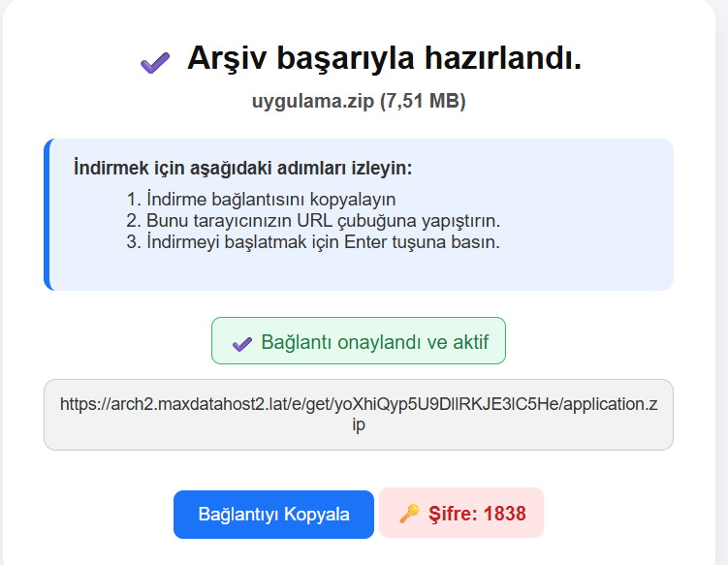
Task: Click the Bağlantı onaylandı ve aktif status label
Action: (x=375, y=342)
